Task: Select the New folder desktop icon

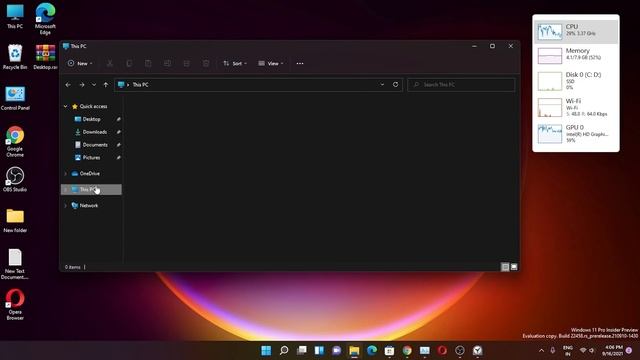Action: coord(15,220)
